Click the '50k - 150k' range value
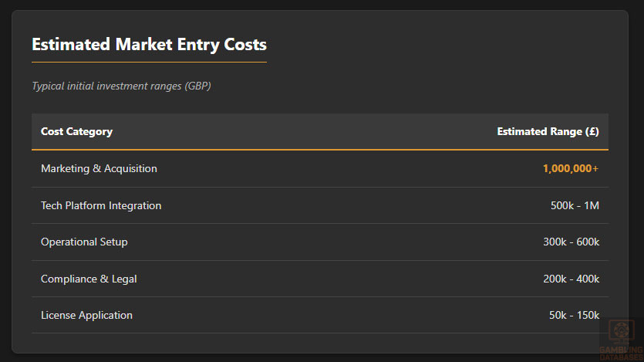Viewport: 644px width, 362px height. [574, 315]
